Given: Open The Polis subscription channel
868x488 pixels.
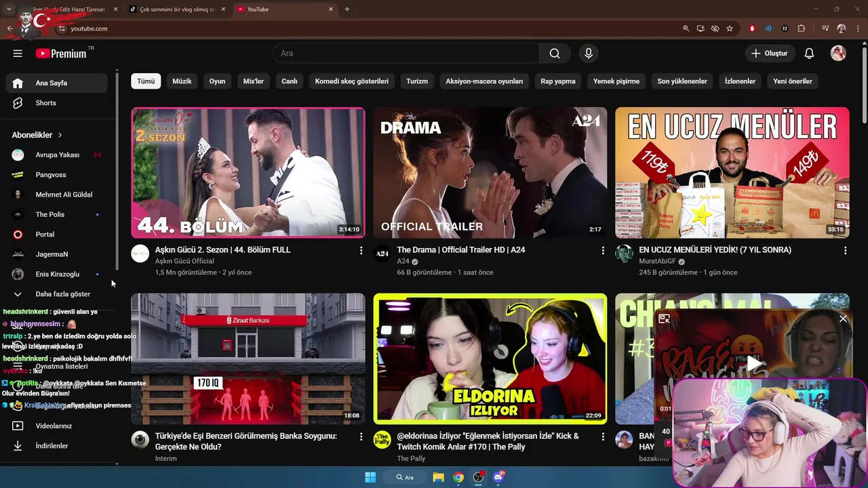Looking at the screenshot, I should pyautogui.click(x=57, y=215).
